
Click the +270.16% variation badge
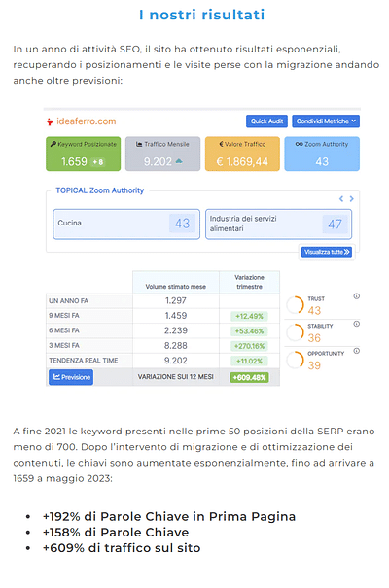249,346
